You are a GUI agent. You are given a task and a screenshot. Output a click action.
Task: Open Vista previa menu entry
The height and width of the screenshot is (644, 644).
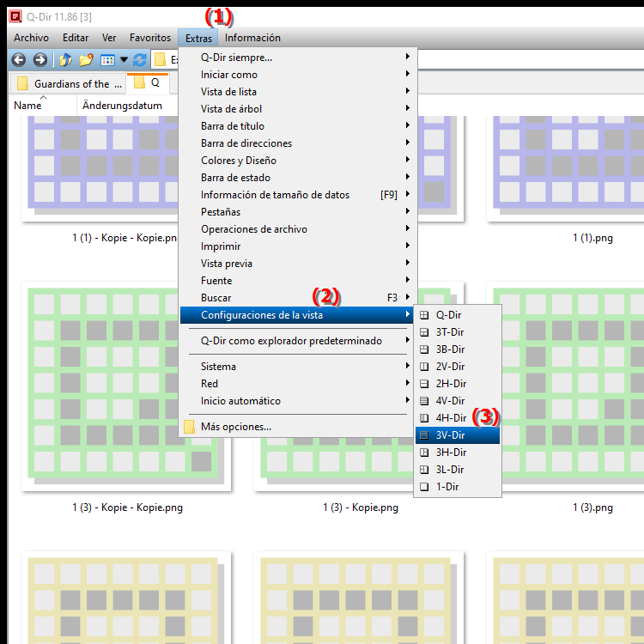pos(296,264)
